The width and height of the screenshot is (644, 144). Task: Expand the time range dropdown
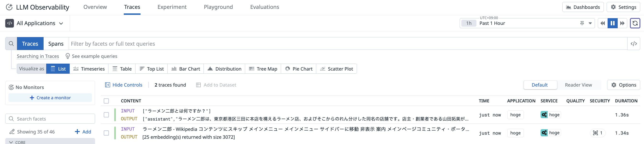click(x=590, y=23)
